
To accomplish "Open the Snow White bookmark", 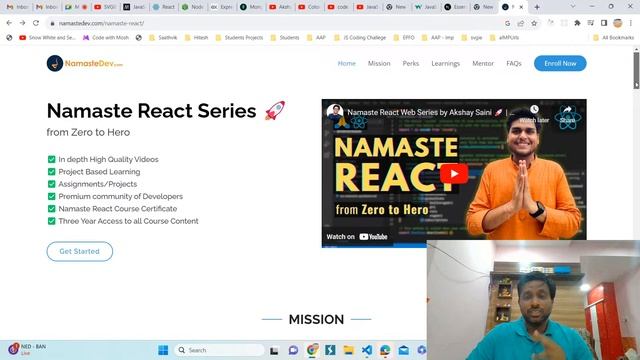I will click(x=47, y=38).
